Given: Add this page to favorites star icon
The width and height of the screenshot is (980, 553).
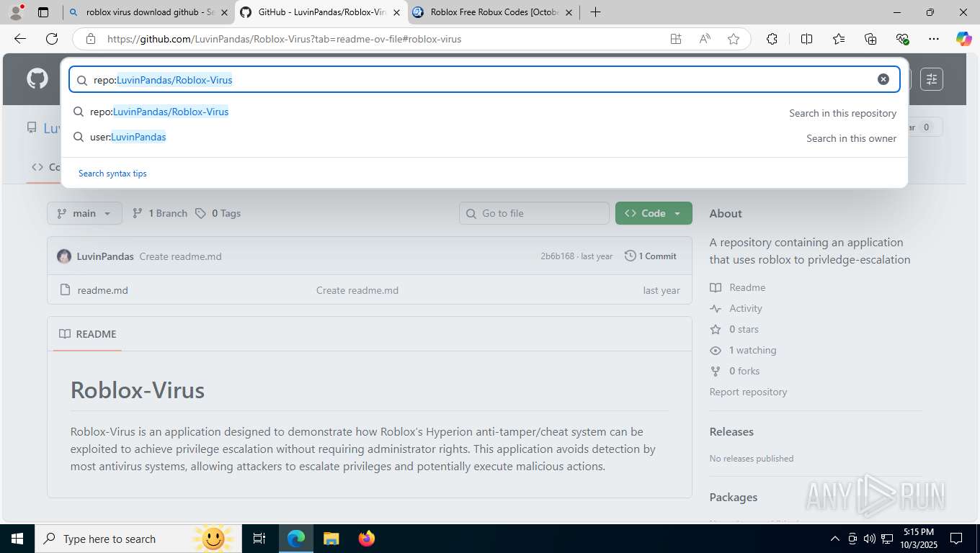Looking at the screenshot, I should click(734, 39).
